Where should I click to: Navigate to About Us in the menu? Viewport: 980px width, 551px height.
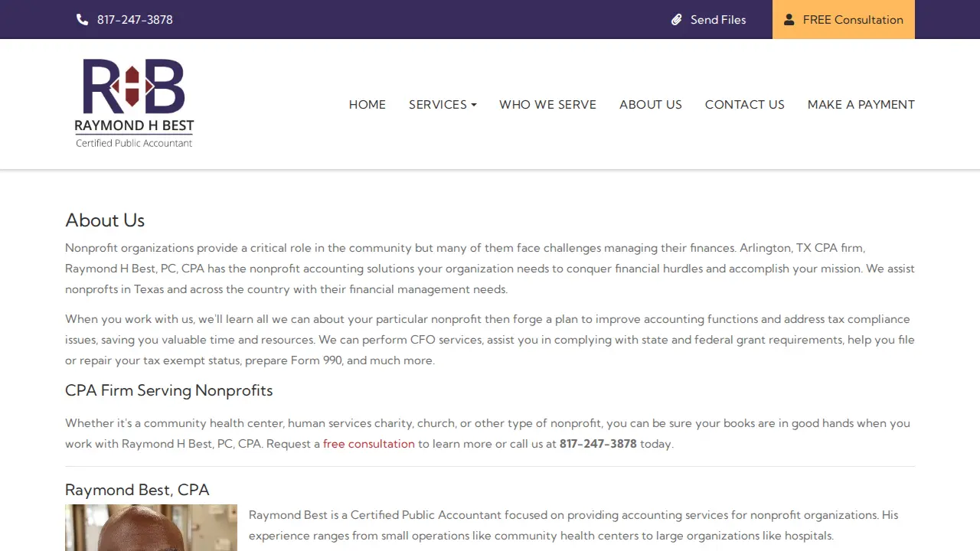pyautogui.click(x=651, y=105)
